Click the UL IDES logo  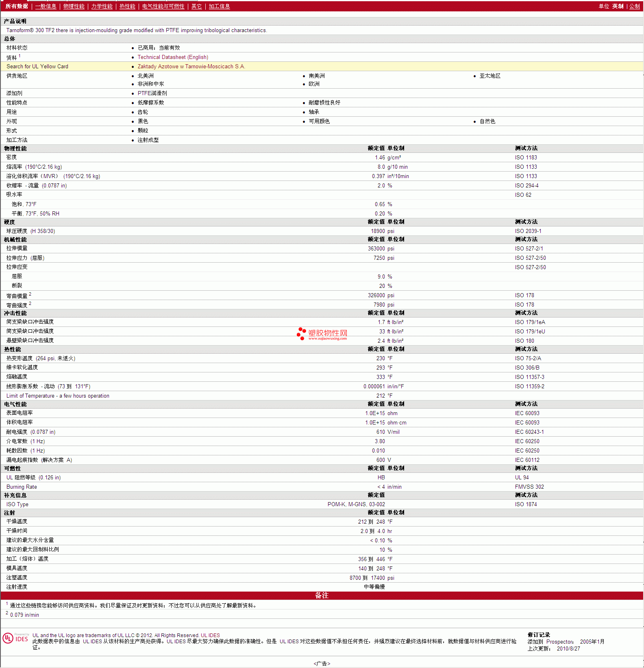(16, 638)
